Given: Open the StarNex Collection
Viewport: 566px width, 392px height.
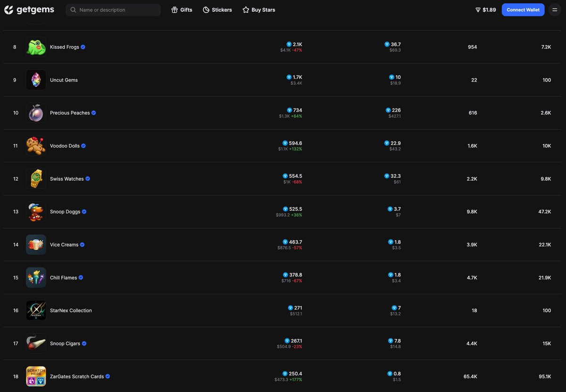Looking at the screenshot, I should pyautogui.click(x=71, y=310).
